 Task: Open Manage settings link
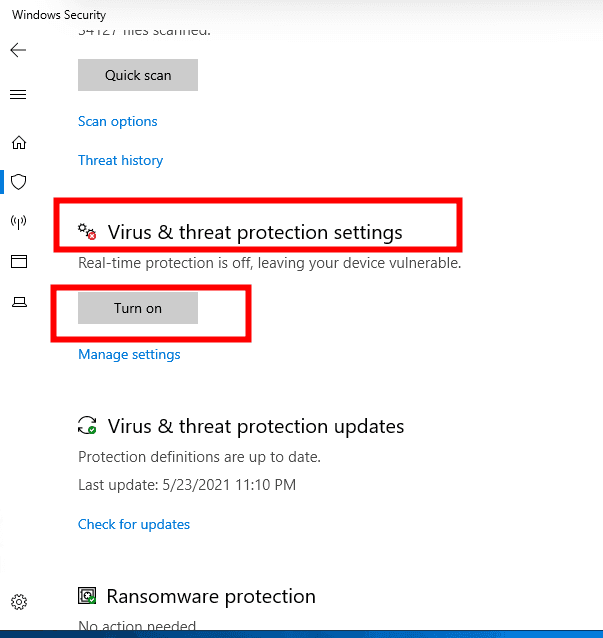point(129,354)
